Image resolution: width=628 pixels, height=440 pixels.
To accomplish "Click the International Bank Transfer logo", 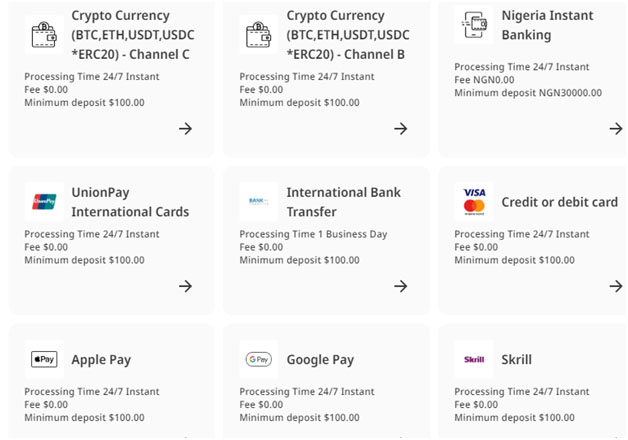I will pyautogui.click(x=259, y=201).
